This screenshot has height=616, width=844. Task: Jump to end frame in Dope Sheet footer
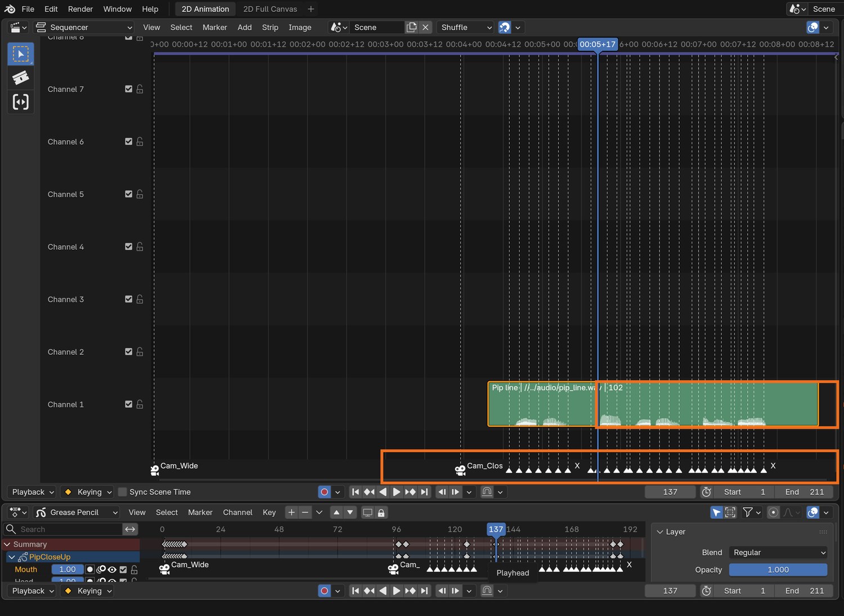pyautogui.click(x=424, y=591)
